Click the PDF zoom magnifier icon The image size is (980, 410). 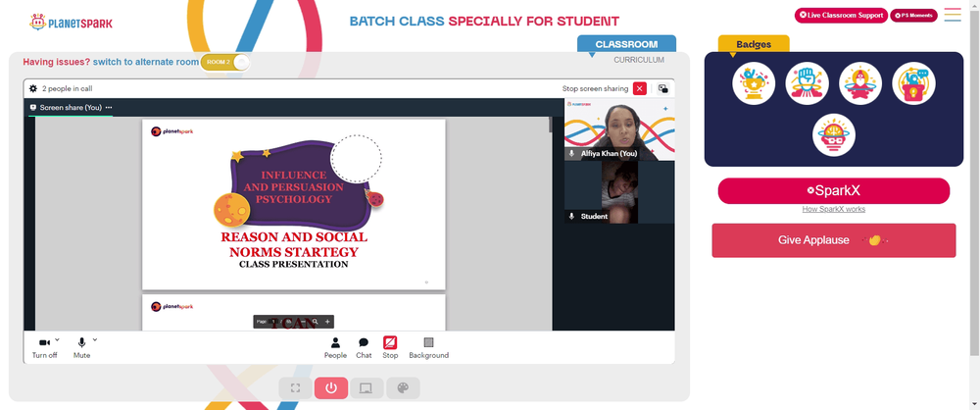click(315, 322)
